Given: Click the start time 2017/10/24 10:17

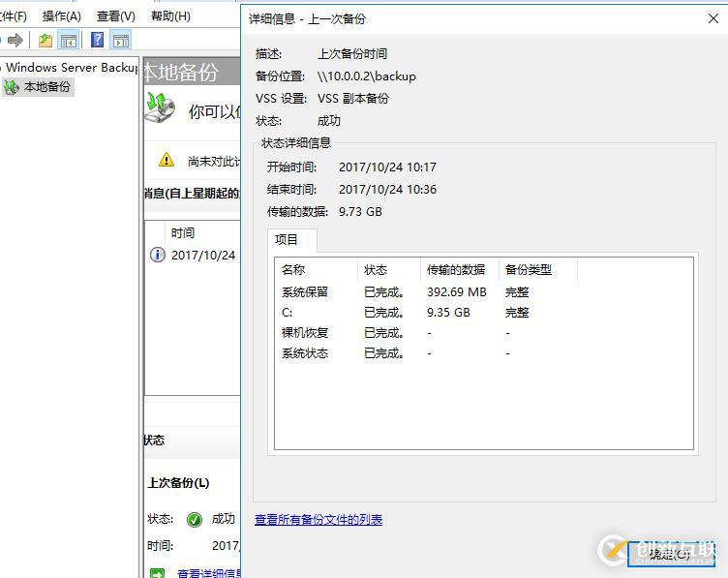Looking at the screenshot, I should 387,167.
